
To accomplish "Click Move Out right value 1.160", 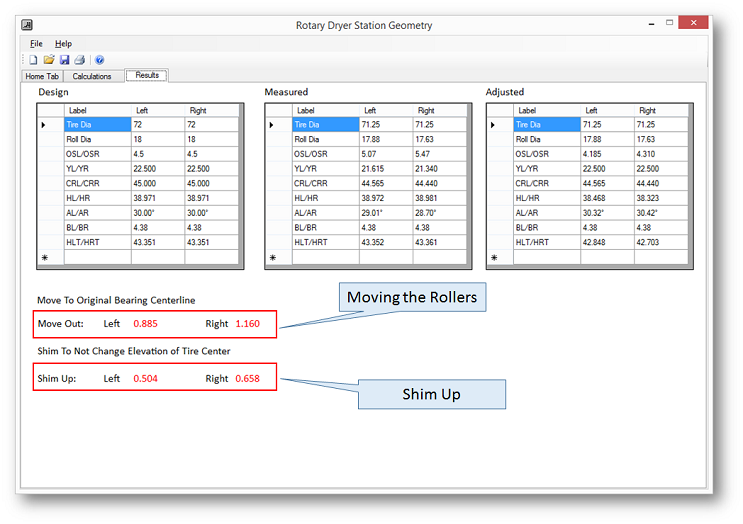I will pyautogui.click(x=247, y=324).
